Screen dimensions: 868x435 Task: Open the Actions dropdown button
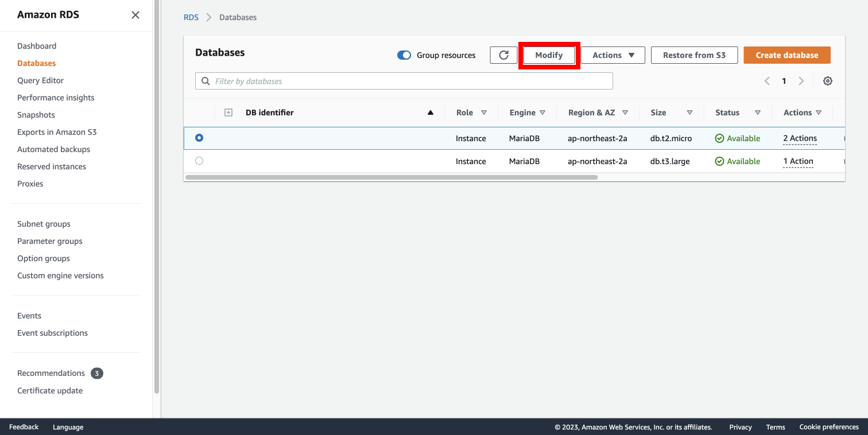613,55
